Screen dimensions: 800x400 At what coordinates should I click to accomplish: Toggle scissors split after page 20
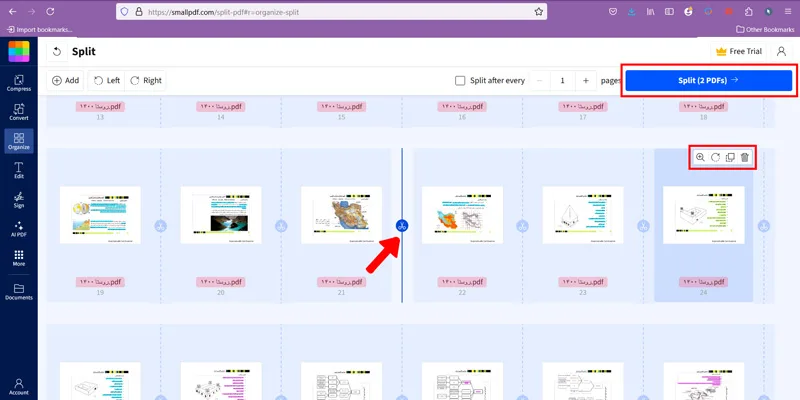pos(281,226)
